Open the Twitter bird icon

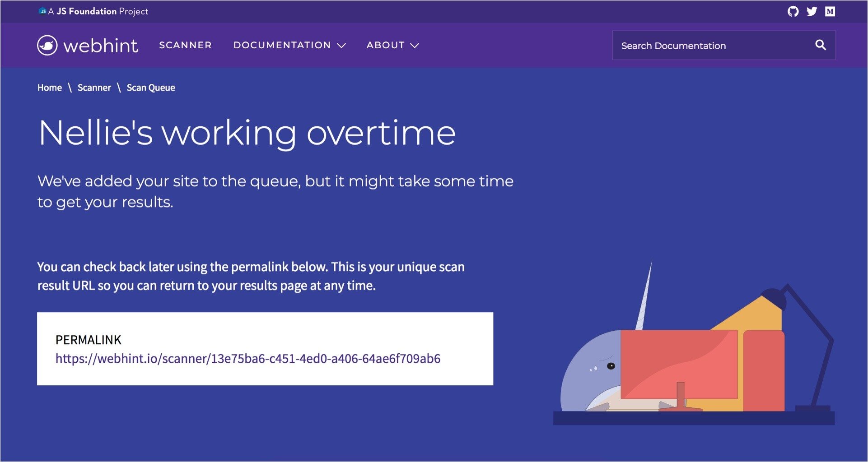coord(812,11)
